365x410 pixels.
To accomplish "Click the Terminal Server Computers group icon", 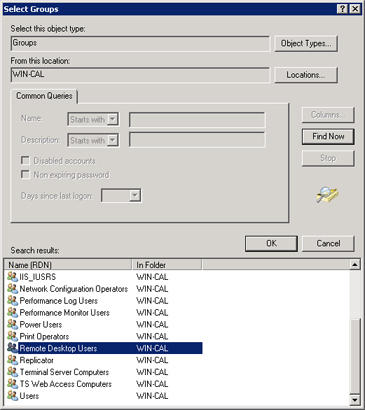I will (12, 372).
